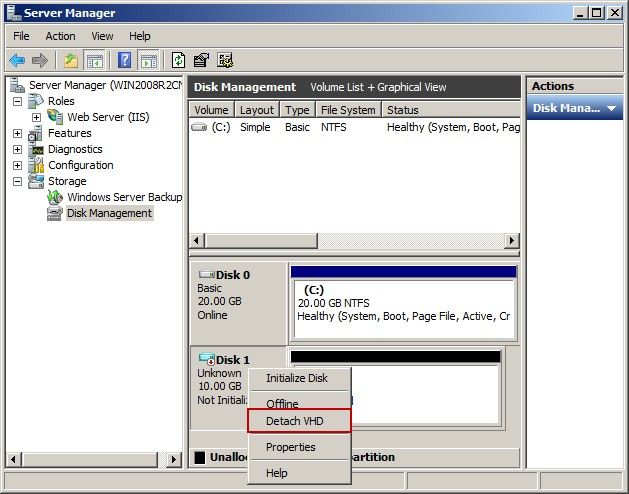
Task: Click the Disk 0 drive icon
Action: 206,274
